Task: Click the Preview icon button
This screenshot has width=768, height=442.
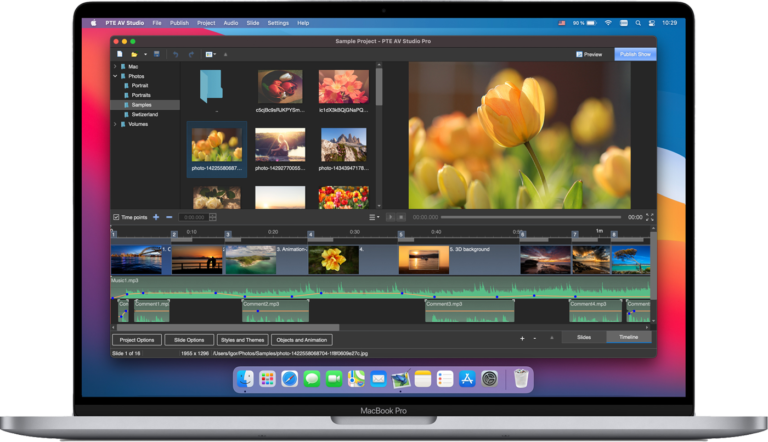Action: click(x=589, y=54)
